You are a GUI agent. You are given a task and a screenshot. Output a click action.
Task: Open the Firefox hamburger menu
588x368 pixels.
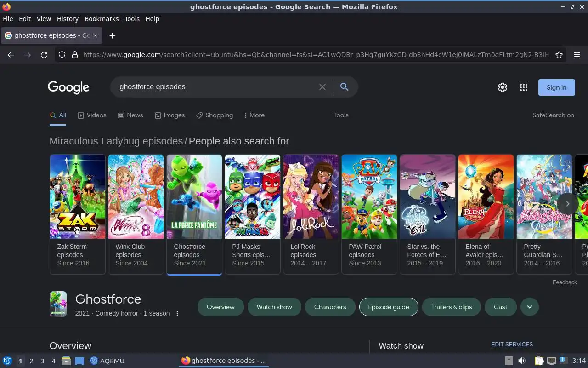(577, 55)
